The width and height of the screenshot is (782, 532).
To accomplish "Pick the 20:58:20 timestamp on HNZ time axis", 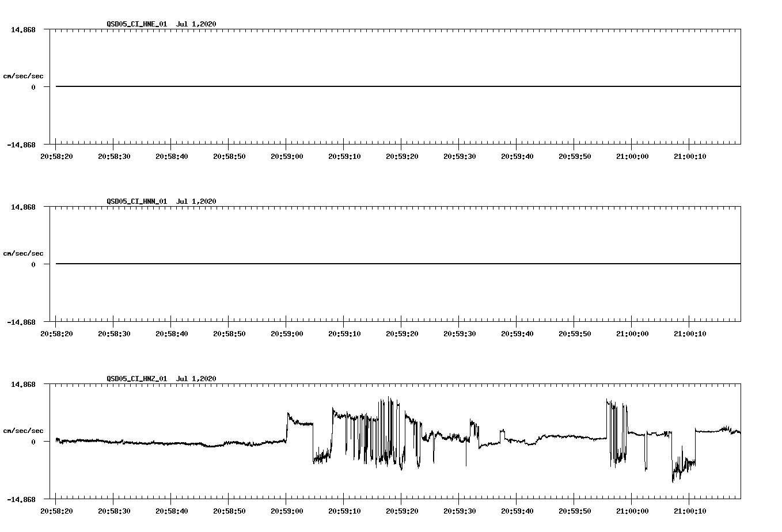I will click(56, 511).
